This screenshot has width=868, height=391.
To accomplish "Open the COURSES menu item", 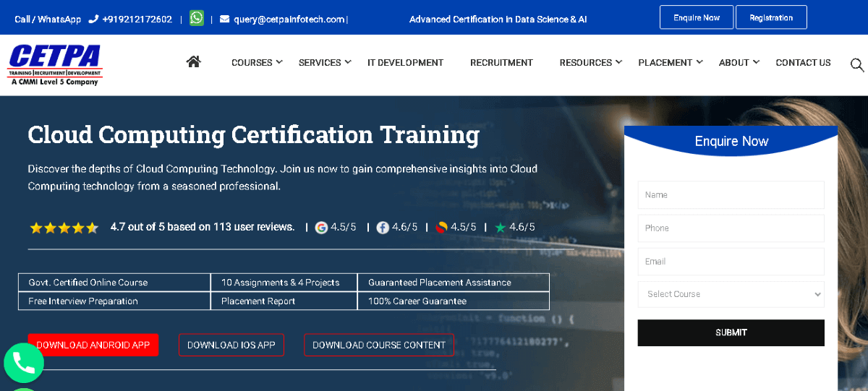I will pyautogui.click(x=252, y=63).
